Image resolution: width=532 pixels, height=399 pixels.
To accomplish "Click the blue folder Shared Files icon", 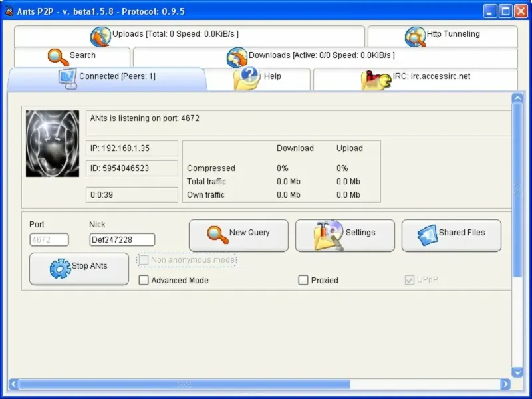I will (428, 235).
